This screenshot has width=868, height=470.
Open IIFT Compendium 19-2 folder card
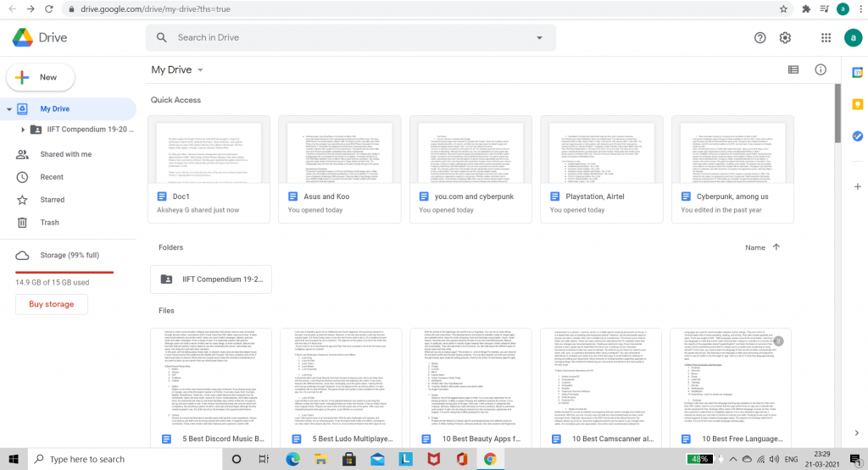[211, 279]
